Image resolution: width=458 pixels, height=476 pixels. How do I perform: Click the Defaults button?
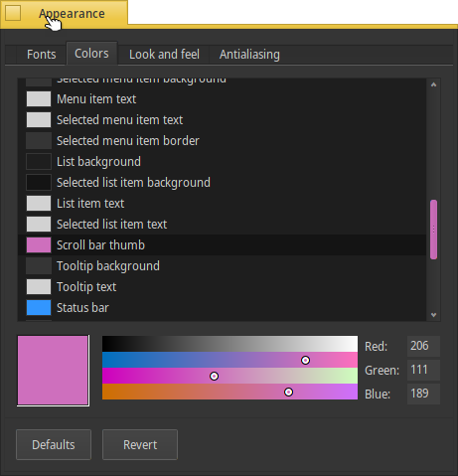coord(54,444)
